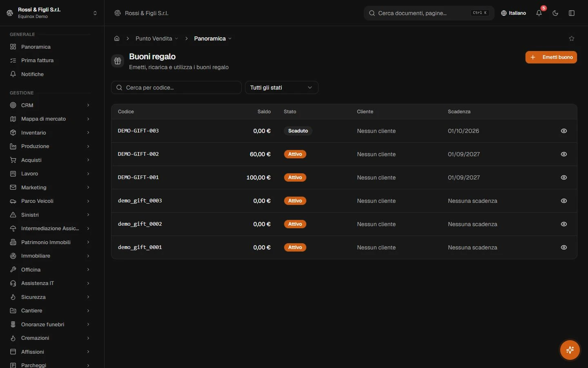
Task: Click the Acquisti shopping cart icon
Action: point(13,160)
